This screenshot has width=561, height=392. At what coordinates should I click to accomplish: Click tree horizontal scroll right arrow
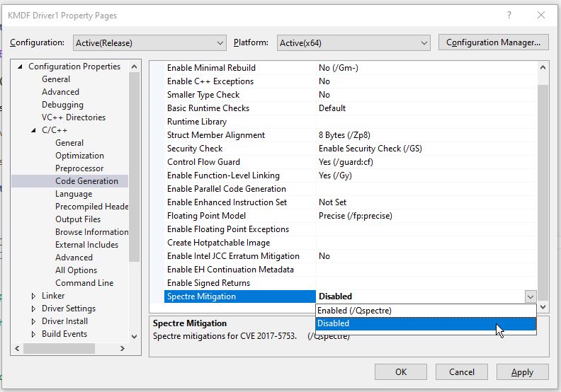[123, 348]
